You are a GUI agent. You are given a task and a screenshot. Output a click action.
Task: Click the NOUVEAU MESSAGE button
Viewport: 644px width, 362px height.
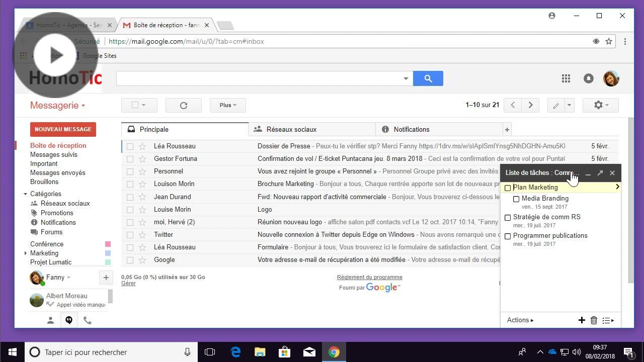[x=63, y=129]
